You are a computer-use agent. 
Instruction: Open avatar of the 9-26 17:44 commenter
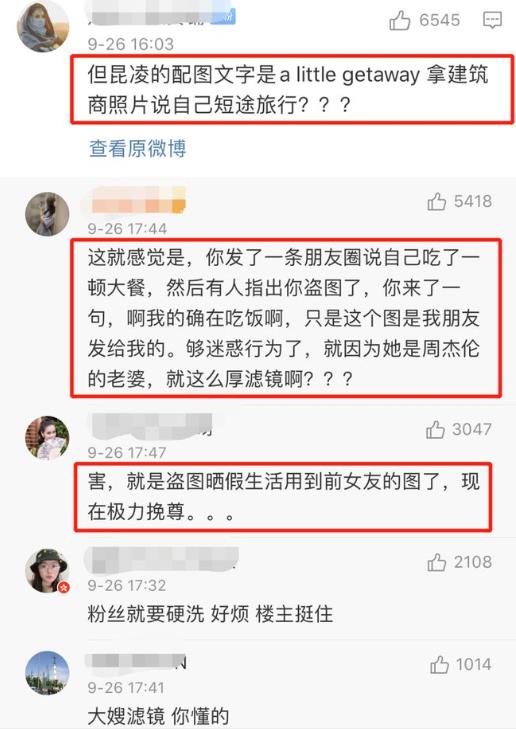(47, 214)
